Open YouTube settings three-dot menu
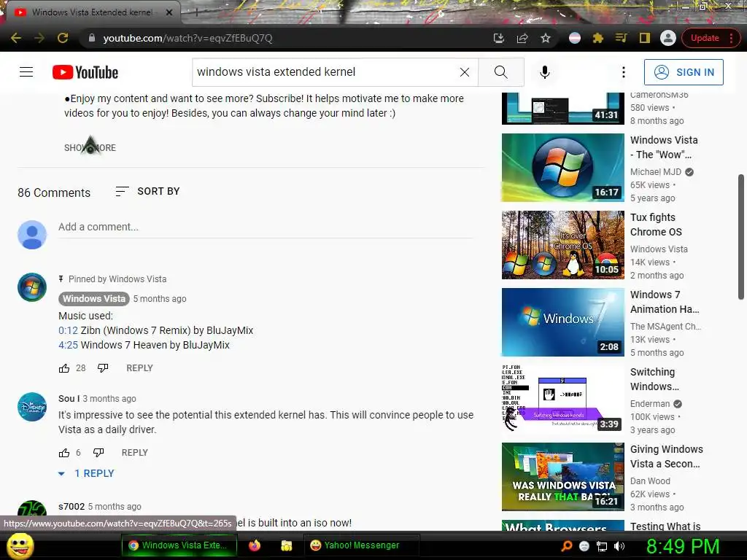This screenshot has height=560, width=747. pyautogui.click(x=623, y=72)
